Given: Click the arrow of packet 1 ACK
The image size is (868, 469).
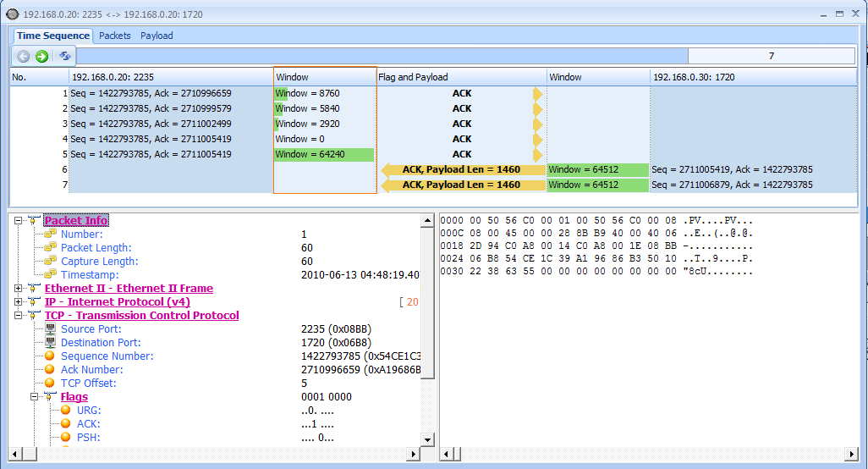Looking at the screenshot, I should pyautogui.click(x=537, y=94).
